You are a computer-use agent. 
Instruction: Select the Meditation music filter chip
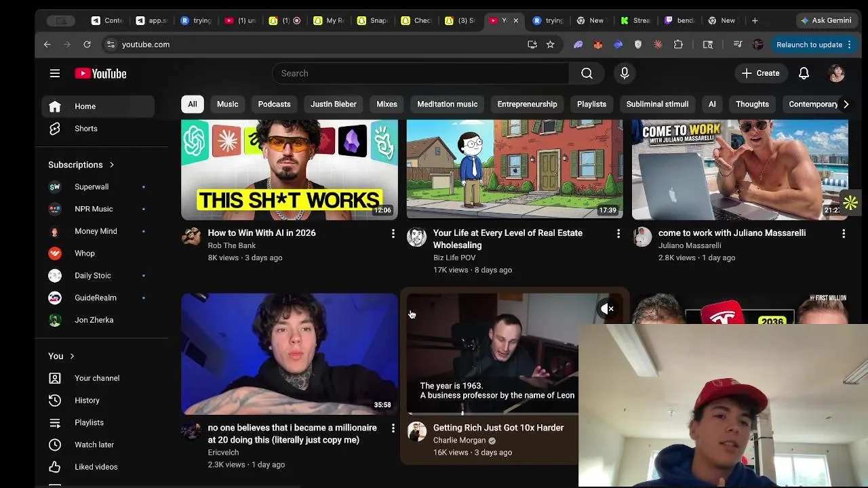pyautogui.click(x=447, y=104)
